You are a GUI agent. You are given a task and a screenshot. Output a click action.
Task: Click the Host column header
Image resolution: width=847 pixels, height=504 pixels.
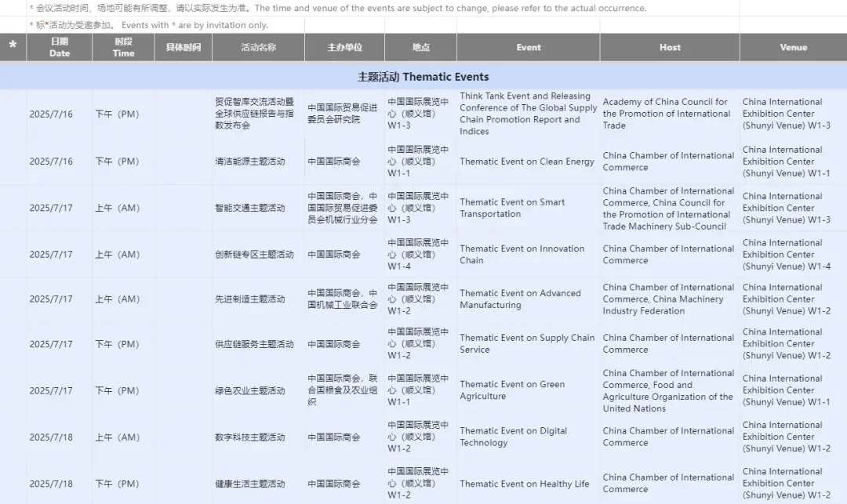coord(669,47)
